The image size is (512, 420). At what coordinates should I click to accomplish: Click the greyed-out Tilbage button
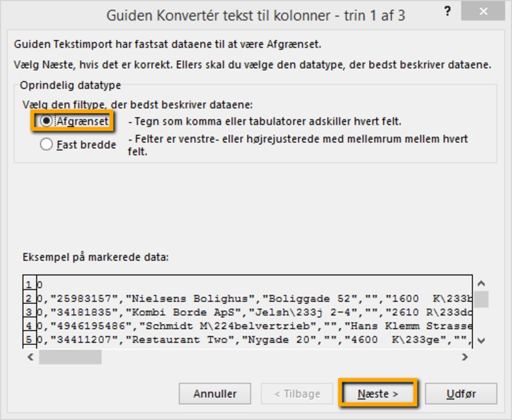pyautogui.click(x=296, y=394)
